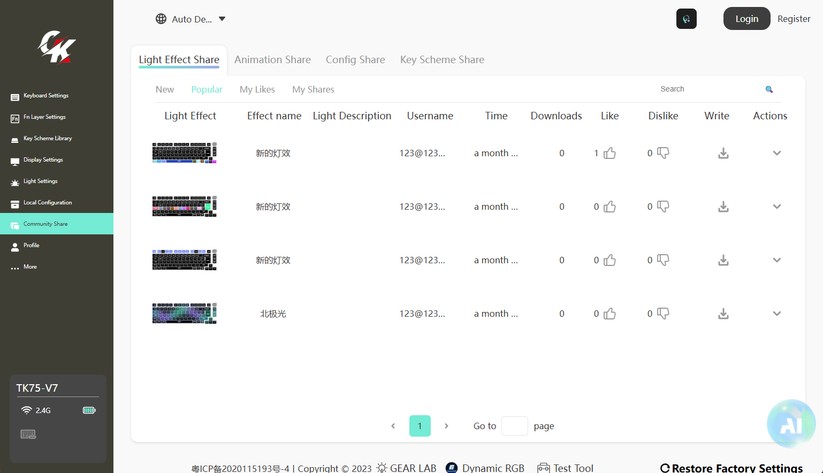Image resolution: width=823 pixels, height=473 pixels.
Task: Open the More menu in sidebar
Action: (x=56, y=267)
